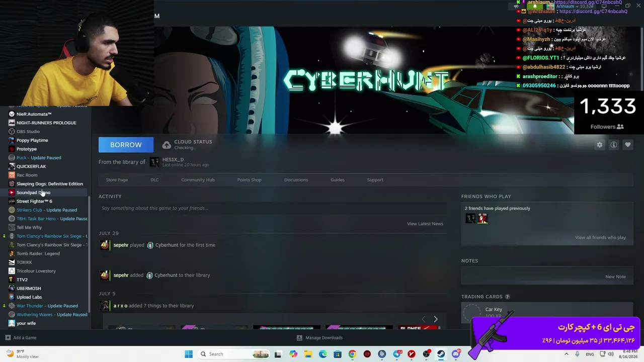The height and width of the screenshot is (362, 644).
Task: Open View all friends who play
Action: pos(601,237)
